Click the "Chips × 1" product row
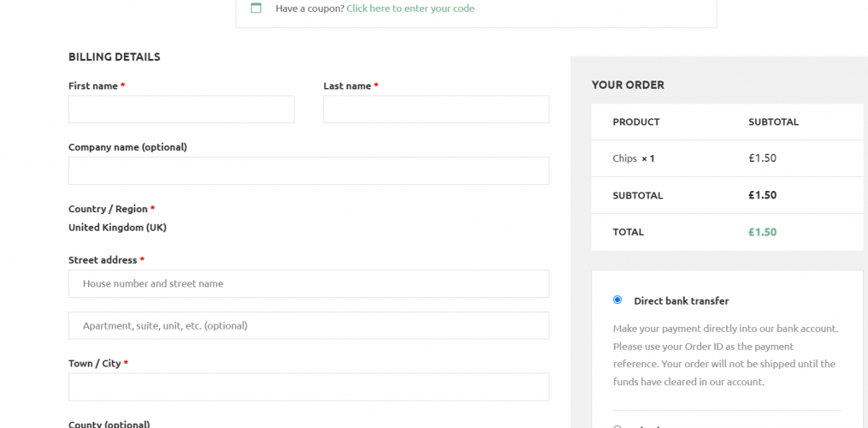868x428 pixels. [x=634, y=158]
